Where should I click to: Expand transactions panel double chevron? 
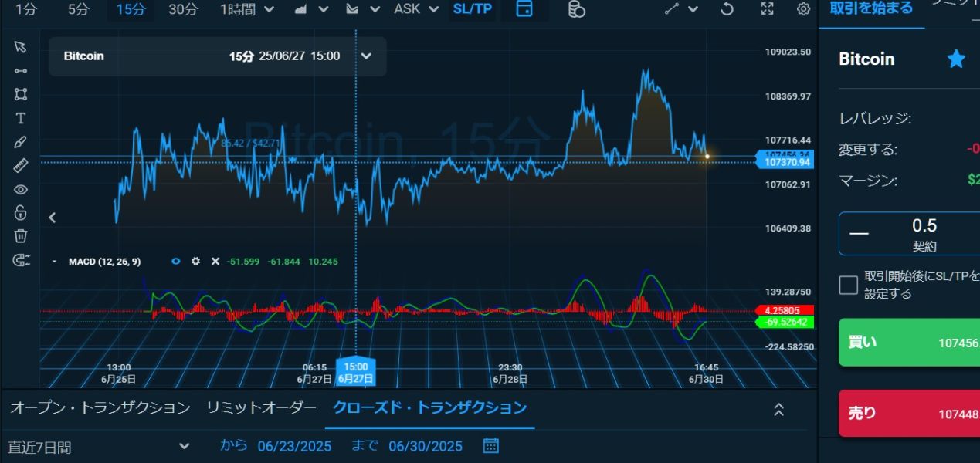(x=779, y=409)
